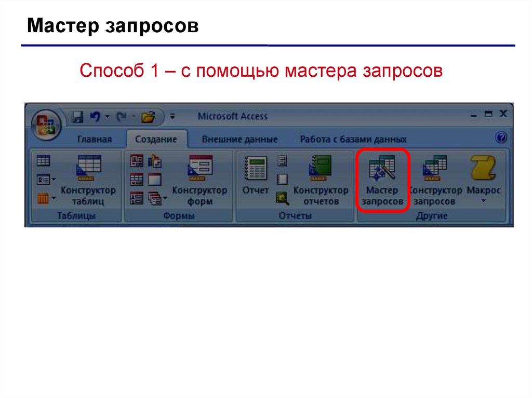The image size is (532, 398).
Task: Launch Мастер запросов
Action: click(382, 180)
